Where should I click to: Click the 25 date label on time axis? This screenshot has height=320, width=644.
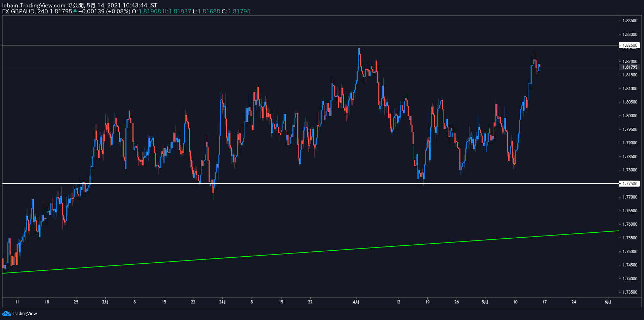(x=76, y=302)
